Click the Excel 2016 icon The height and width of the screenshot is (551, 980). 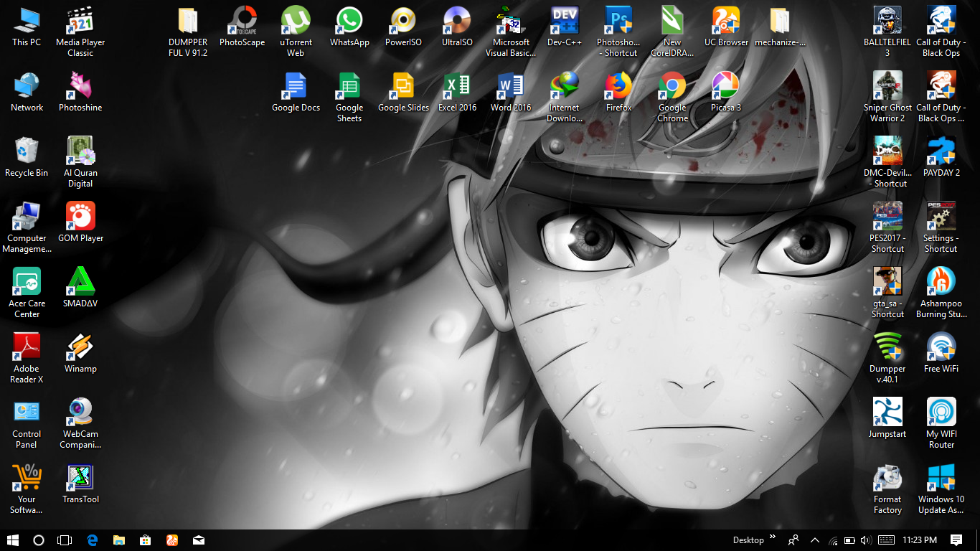point(457,86)
